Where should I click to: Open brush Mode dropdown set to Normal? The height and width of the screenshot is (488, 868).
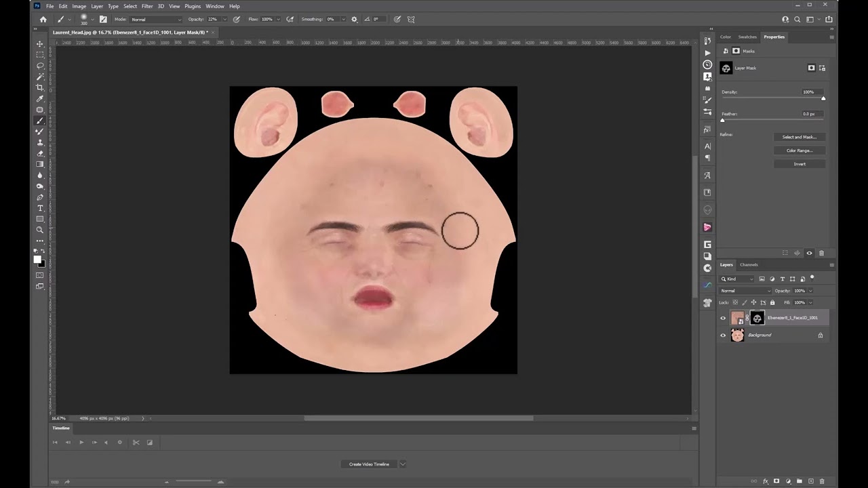pos(155,20)
